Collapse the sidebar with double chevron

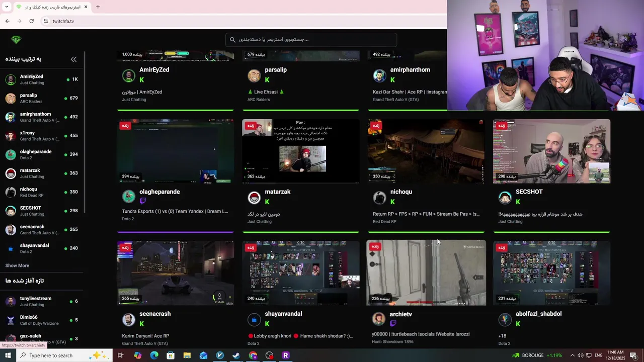coord(73,59)
